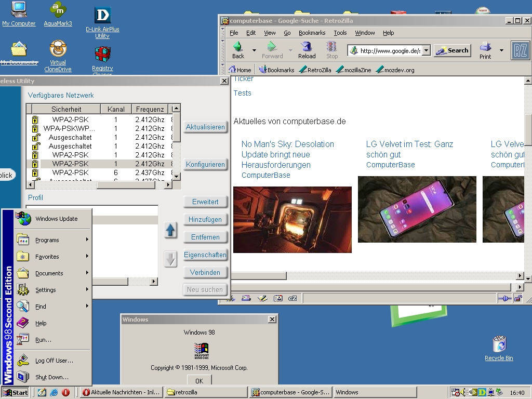Move profile up with blue arrow
532x399 pixels.
point(170,230)
